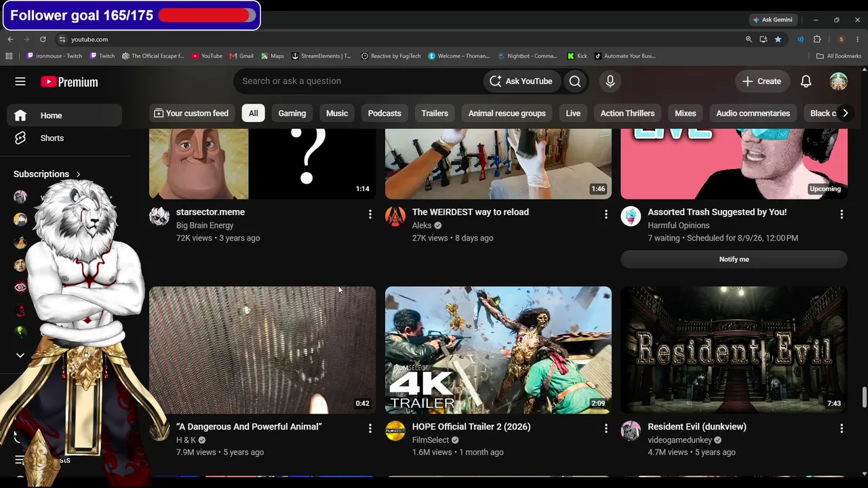Image resolution: width=868 pixels, height=488 pixels.
Task: Open the Kick bookmark
Action: click(x=577, y=56)
